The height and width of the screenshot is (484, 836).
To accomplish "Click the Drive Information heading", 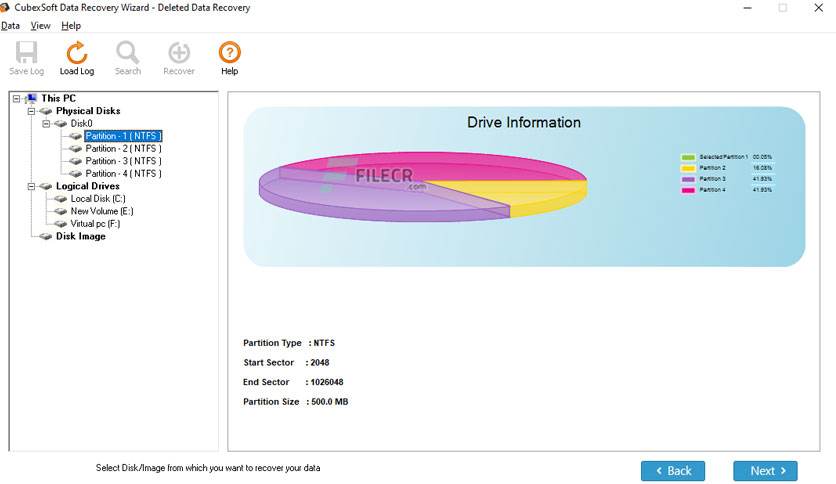I will [x=524, y=123].
